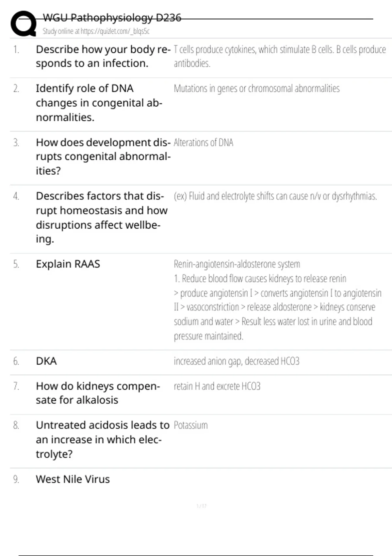
Task: Click the Quizlet Q logo icon
Action: pos(24,24)
